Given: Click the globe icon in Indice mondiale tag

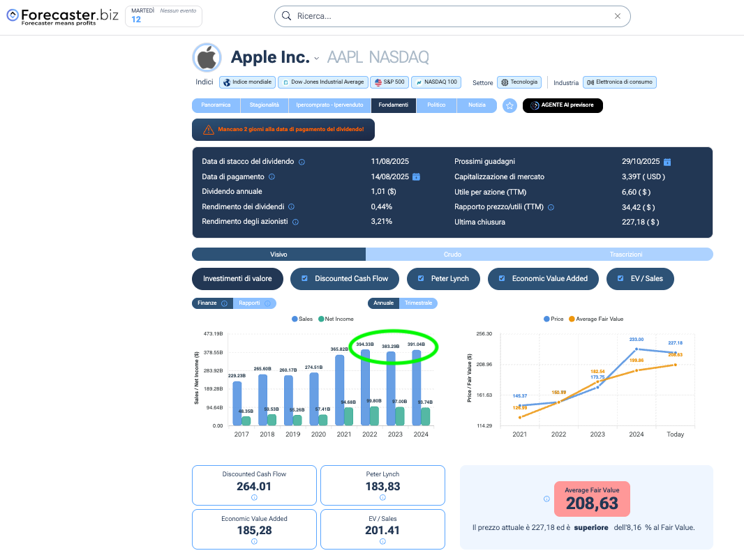Looking at the screenshot, I should (227, 82).
